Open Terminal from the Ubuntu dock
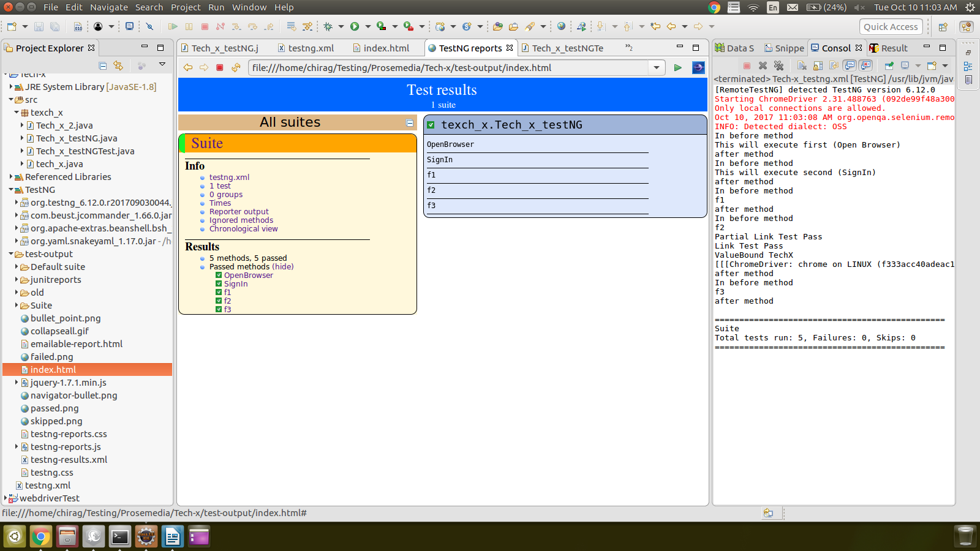The height and width of the screenshot is (551, 980). click(119, 537)
